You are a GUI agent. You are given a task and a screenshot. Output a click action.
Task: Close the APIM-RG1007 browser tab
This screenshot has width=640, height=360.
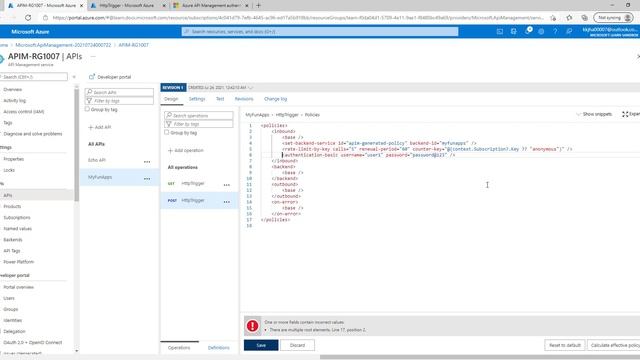tap(81, 6)
